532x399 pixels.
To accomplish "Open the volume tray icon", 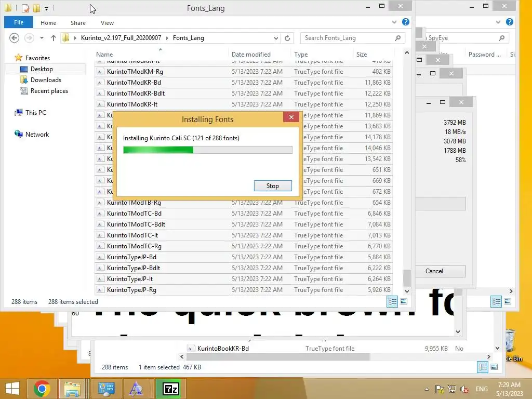I will click(x=464, y=389).
